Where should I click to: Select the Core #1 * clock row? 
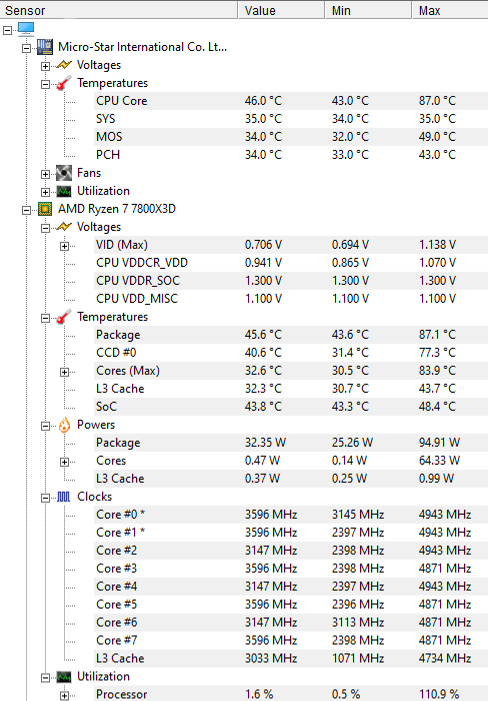[x=291, y=532]
